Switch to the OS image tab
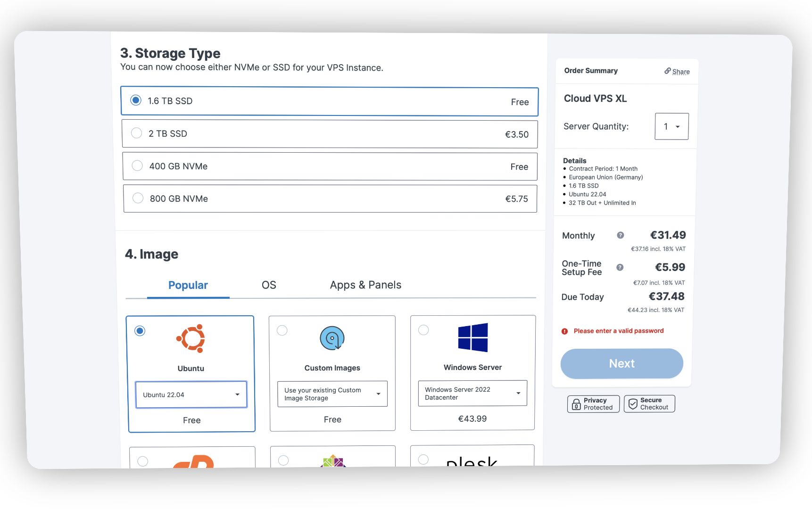This screenshot has width=812, height=509. (269, 285)
